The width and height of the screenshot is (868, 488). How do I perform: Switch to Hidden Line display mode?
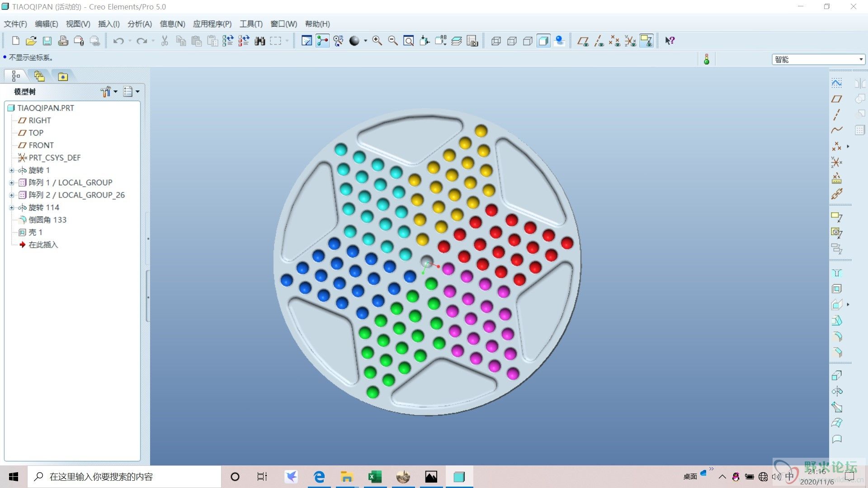pyautogui.click(x=512, y=41)
